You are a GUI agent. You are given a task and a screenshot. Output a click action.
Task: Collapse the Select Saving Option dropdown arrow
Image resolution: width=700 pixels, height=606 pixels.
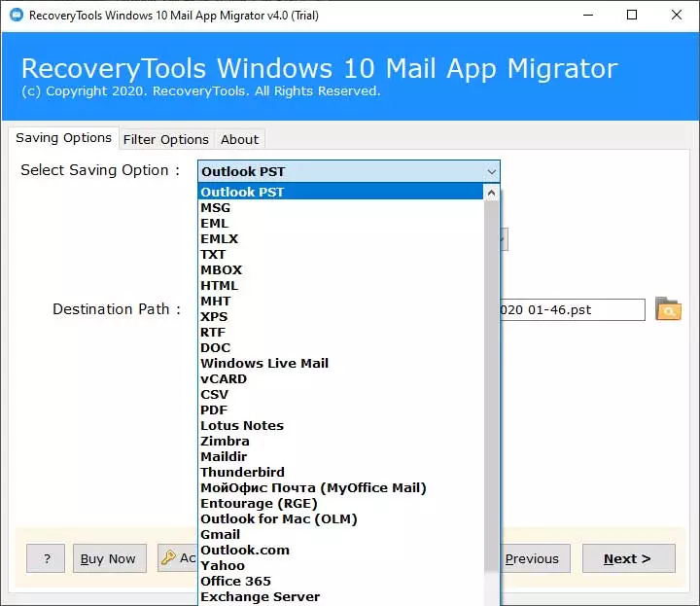coord(491,172)
